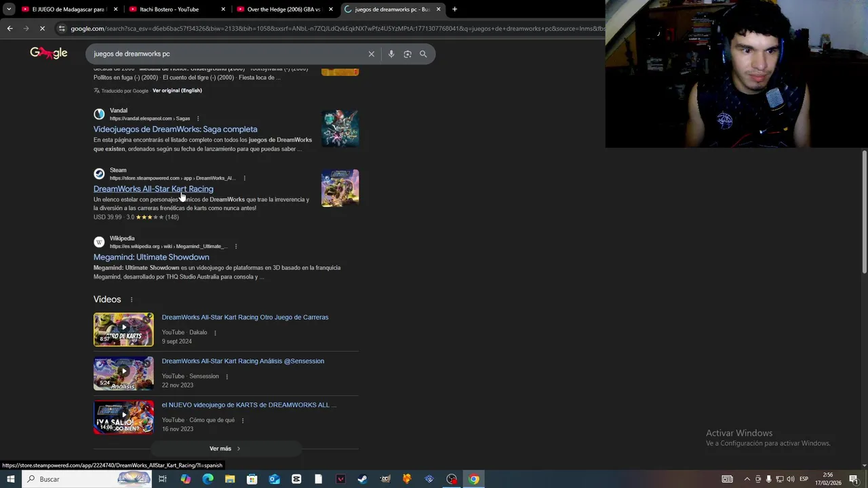Open the Chrome tab search dropdown arrow
The image size is (868, 488).
[x=9, y=9]
